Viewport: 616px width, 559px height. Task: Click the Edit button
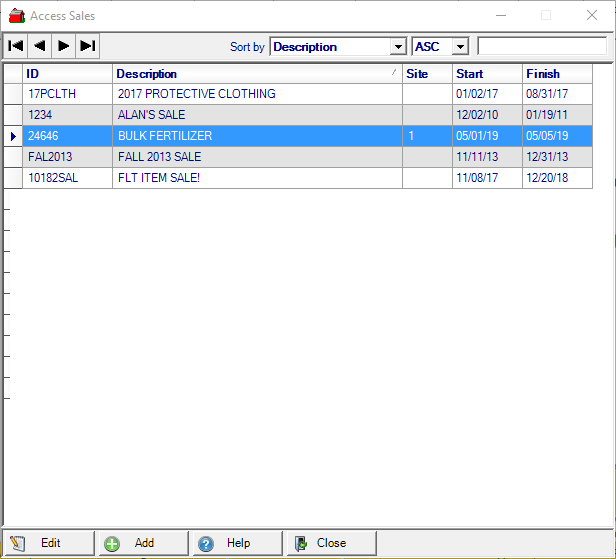click(49, 543)
